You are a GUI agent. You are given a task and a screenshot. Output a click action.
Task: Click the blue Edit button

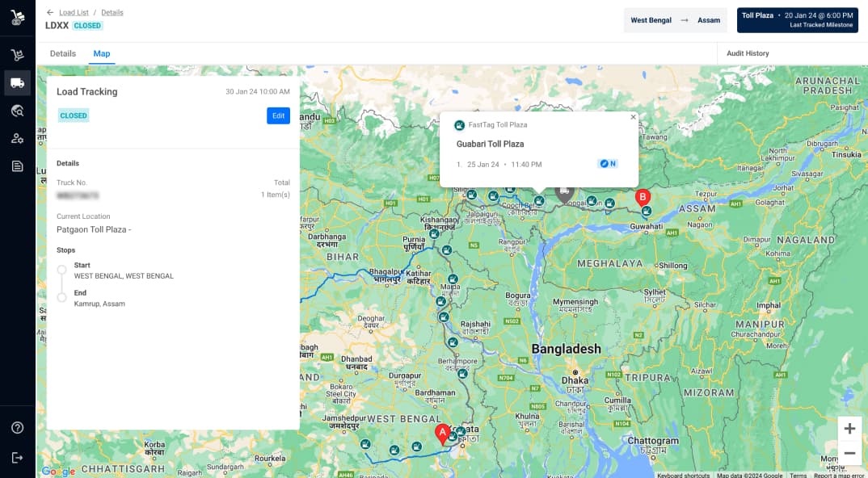pyautogui.click(x=278, y=115)
